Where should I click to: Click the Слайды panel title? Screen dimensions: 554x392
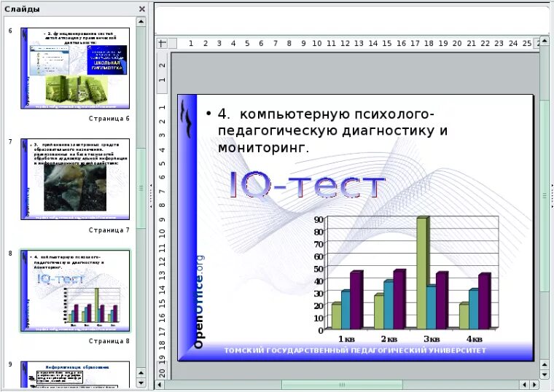pyautogui.click(x=22, y=9)
